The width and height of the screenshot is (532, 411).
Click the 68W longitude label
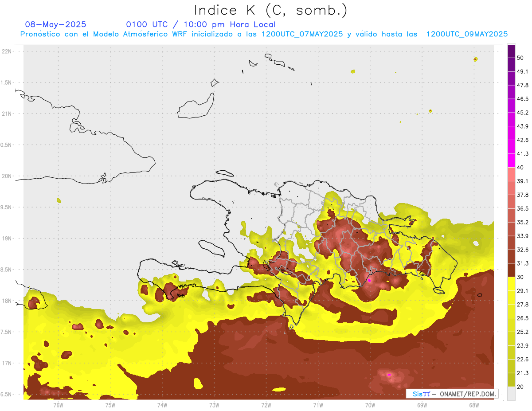[473, 405]
